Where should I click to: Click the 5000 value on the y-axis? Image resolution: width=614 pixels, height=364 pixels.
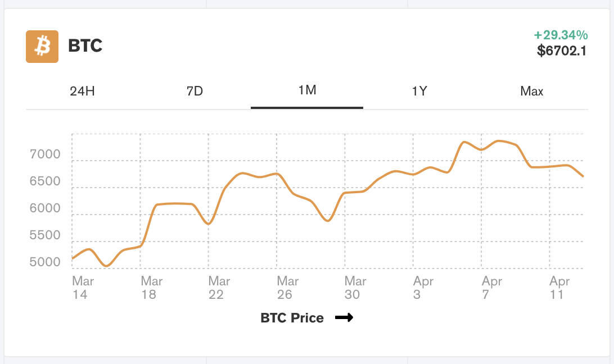pos(45,261)
